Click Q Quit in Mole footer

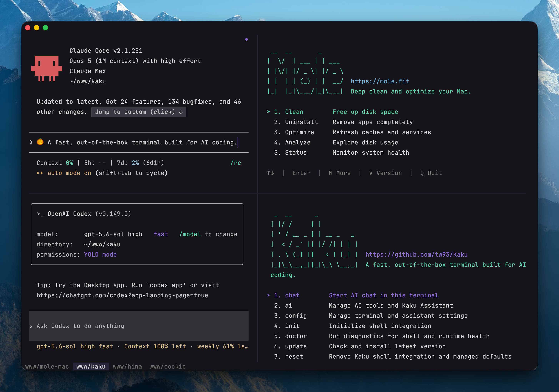click(431, 173)
